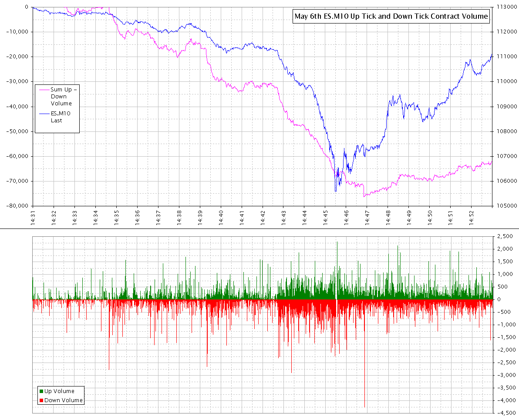Click the 110000 right price axis label
The image size is (519, 420).
504,82
